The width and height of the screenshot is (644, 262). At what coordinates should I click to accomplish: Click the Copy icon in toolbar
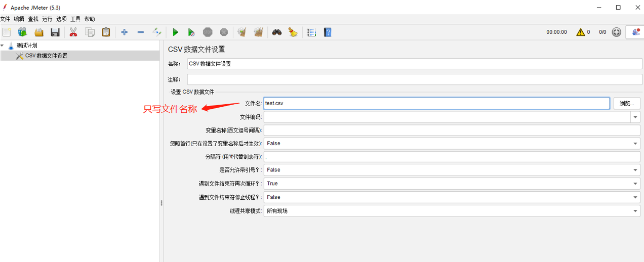[90, 32]
